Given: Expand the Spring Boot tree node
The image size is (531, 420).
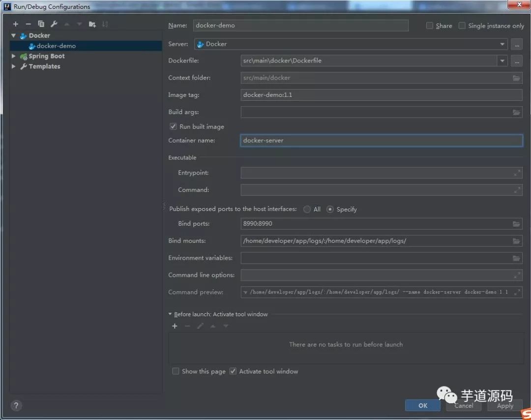Looking at the screenshot, I should [x=14, y=56].
